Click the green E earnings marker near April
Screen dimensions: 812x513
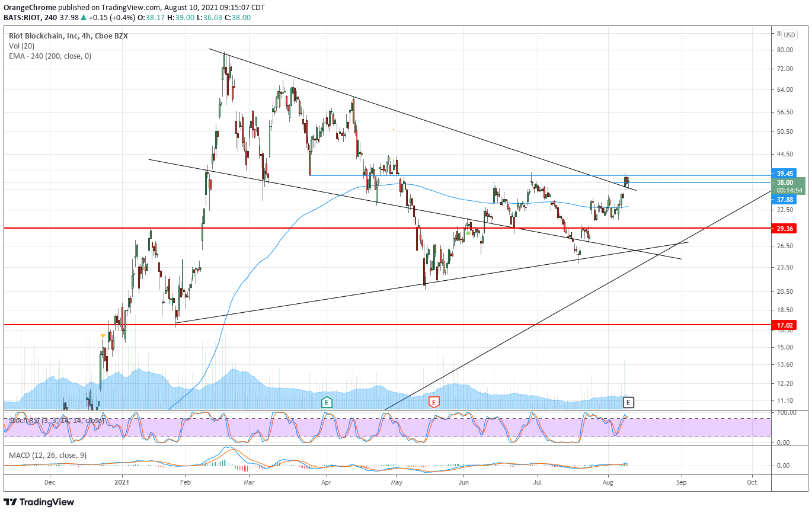326,402
